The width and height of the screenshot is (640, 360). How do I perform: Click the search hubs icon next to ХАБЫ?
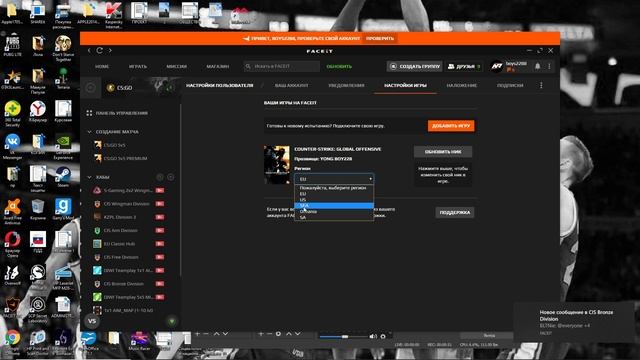160,177
